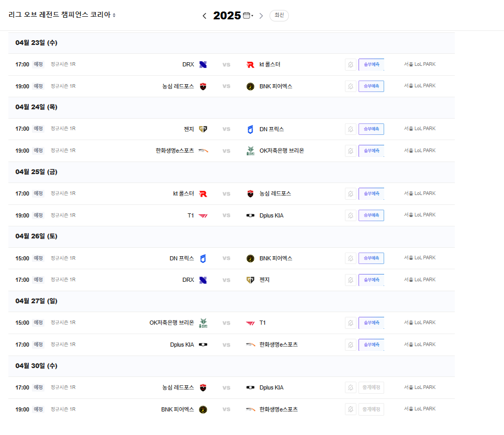The image size is (504, 435).
Task: Toggle alarm for 농심 vs Dplus KIA
Action: [x=351, y=387]
